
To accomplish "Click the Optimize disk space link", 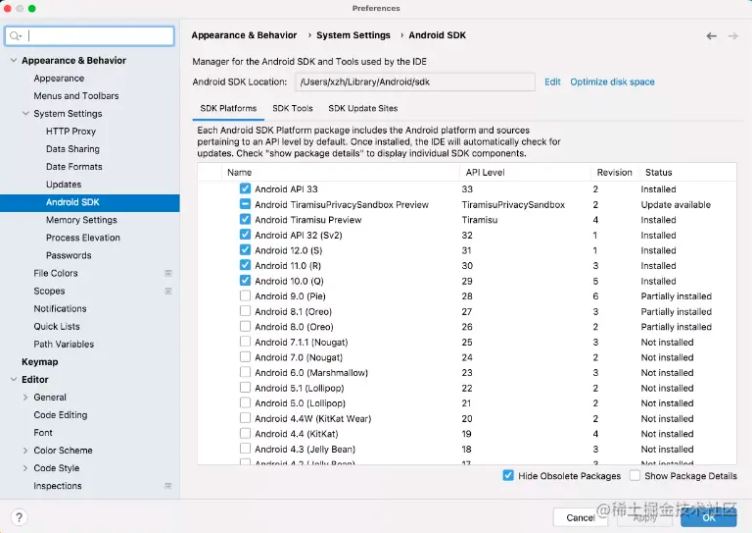I will (612, 82).
